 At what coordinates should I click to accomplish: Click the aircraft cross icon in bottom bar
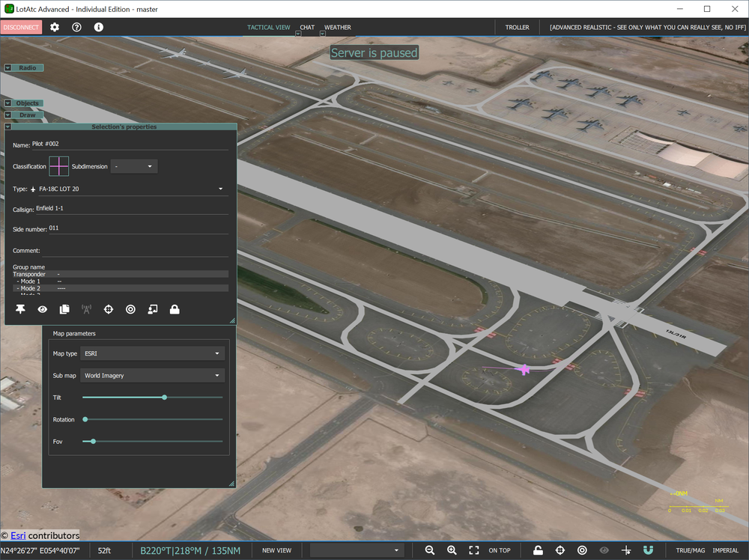(x=626, y=550)
